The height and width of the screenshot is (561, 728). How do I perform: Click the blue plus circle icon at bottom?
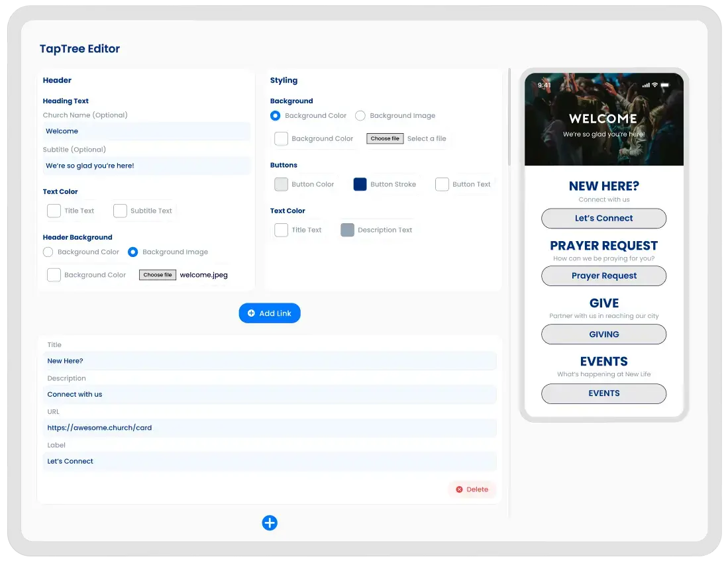click(270, 523)
